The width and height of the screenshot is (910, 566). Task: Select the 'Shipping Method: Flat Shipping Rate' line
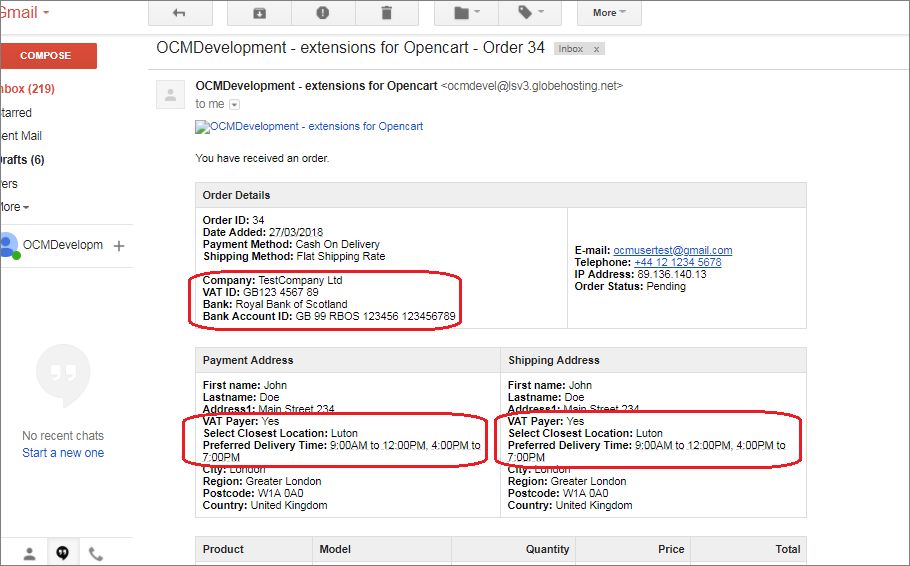tap(294, 256)
